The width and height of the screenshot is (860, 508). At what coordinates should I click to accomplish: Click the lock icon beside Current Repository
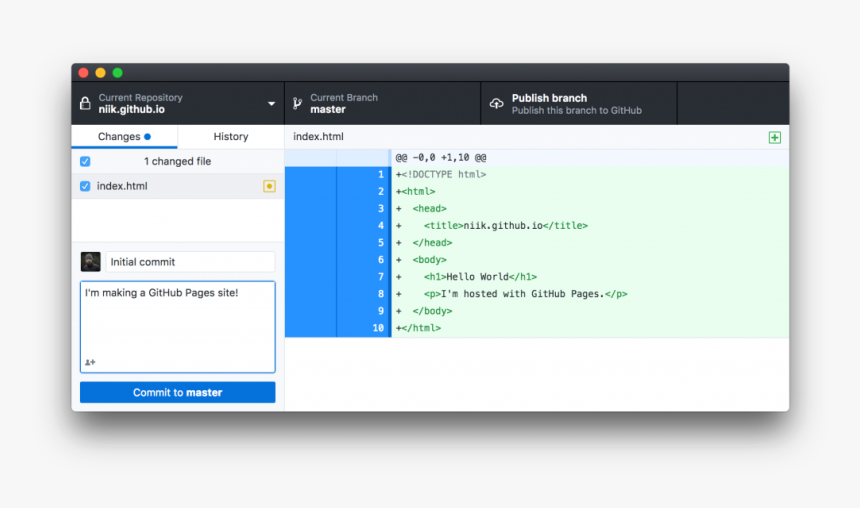[x=86, y=104]
